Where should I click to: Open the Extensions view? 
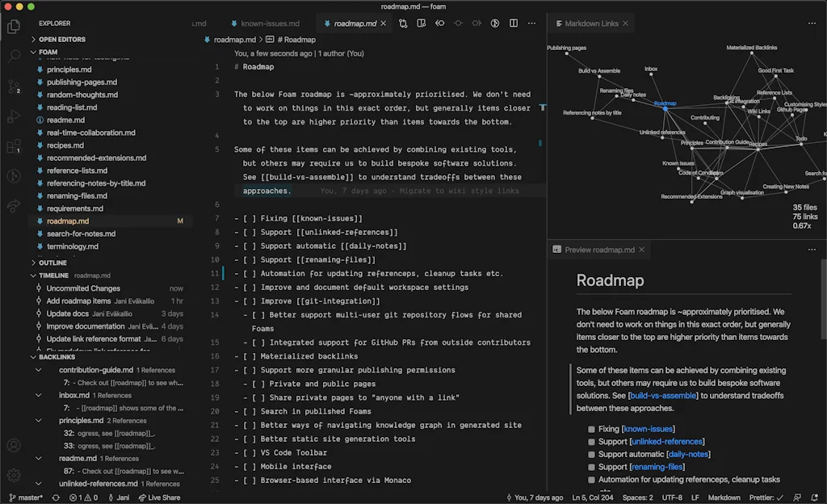[x=14, y=146]
